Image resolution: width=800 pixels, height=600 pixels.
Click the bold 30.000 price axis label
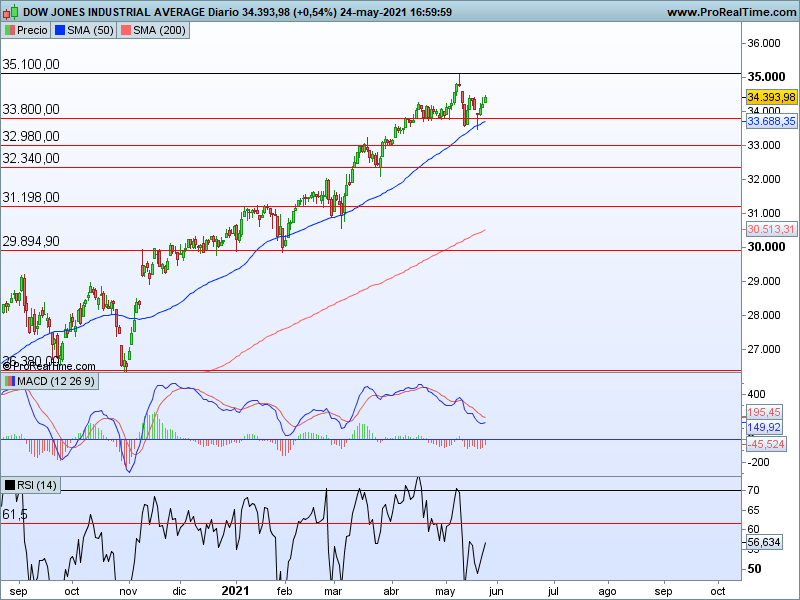tap(766, 247)
